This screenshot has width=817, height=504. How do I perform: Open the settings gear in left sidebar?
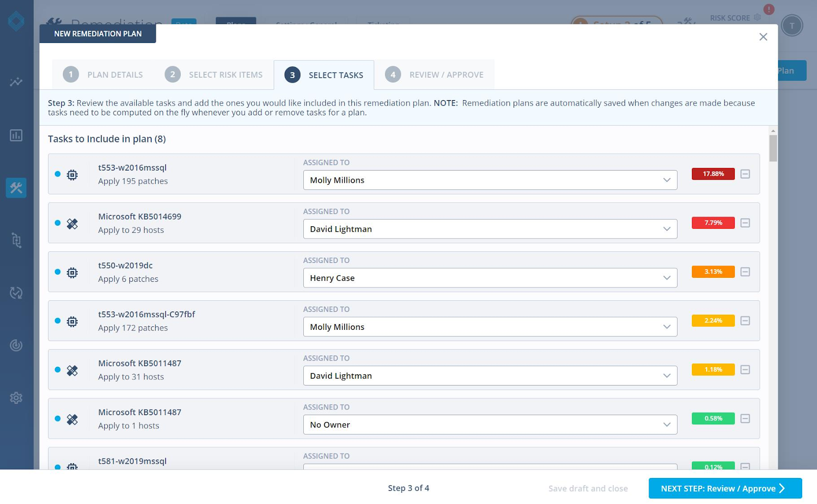(x=16, y=398)
